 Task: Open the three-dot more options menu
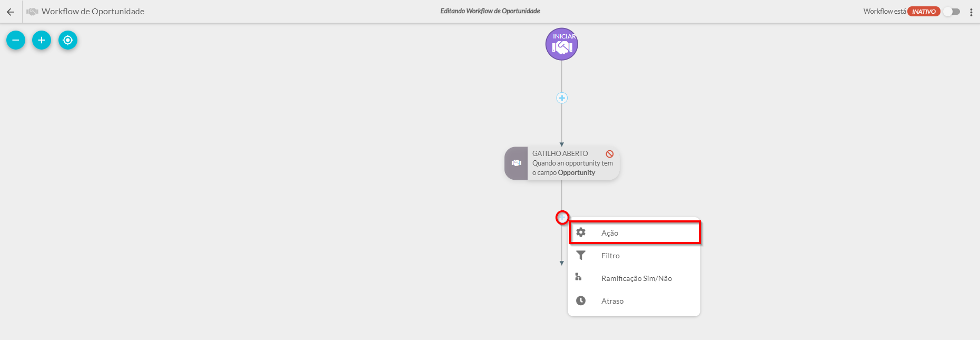(x=971, y=12)
